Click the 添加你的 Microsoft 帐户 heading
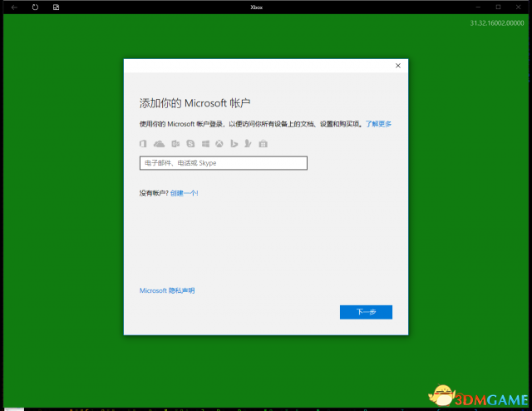The width and height of the screenshot is (532, 411). coord(195,103)
